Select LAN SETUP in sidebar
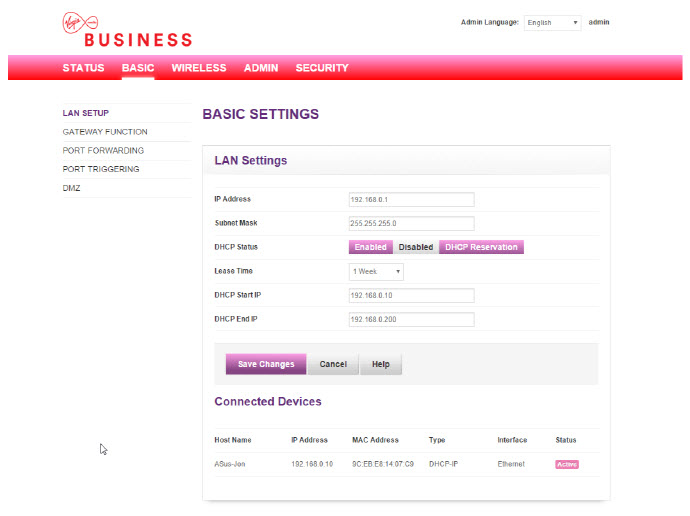Image resolution: width=690 pixels, height=516 pixels. pyautogui.click(x=86, y=113)
